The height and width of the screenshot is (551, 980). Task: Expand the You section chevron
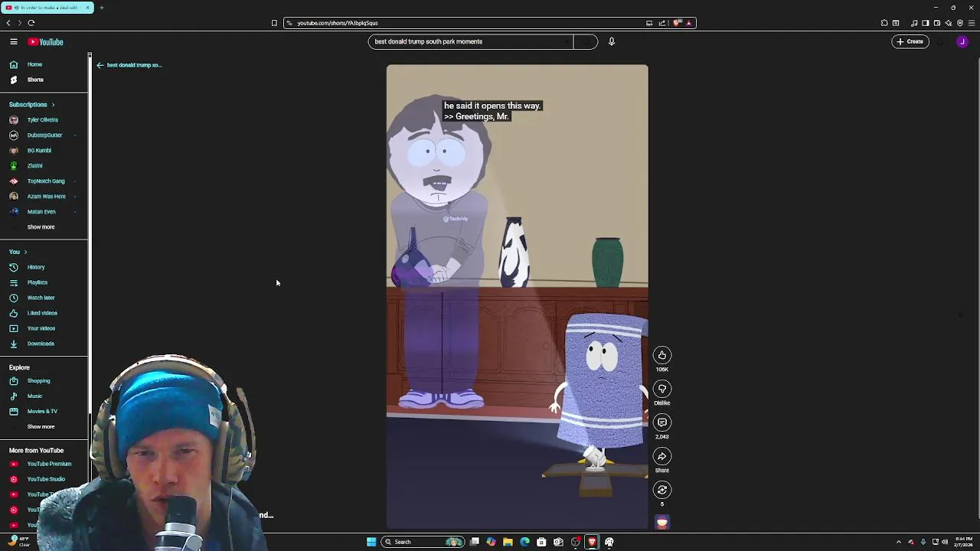pos(25,252)
